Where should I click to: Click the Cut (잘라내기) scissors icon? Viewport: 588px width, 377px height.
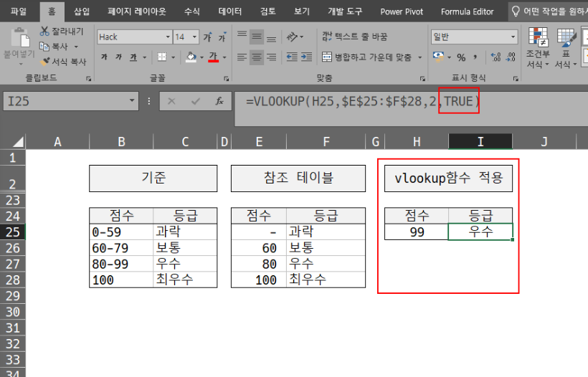tap(44, 31)
